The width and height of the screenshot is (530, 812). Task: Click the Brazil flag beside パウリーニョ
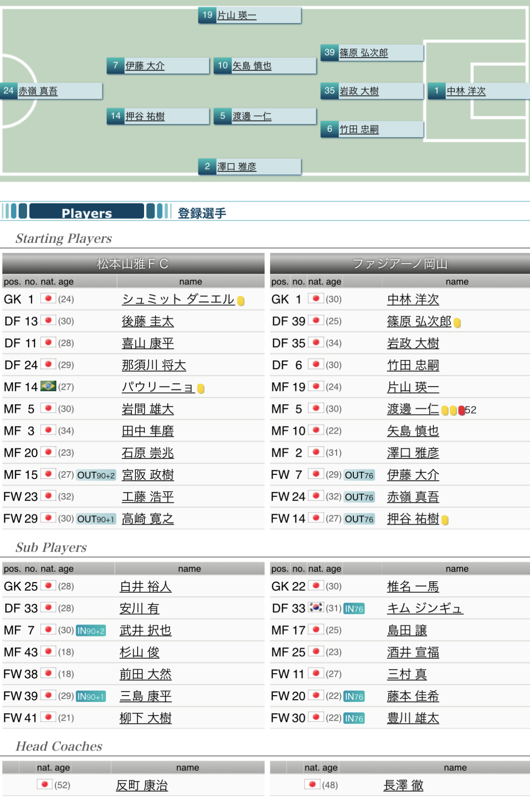click(48, 387)
